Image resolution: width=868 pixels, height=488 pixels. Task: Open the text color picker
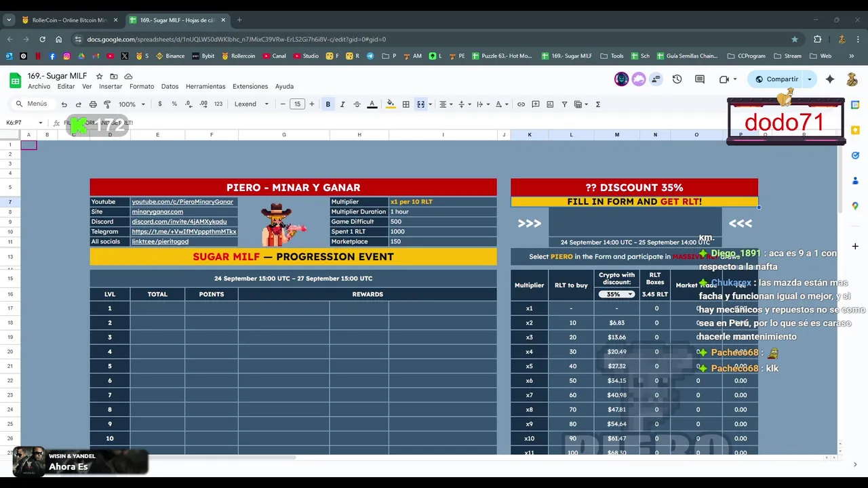(372, 104)
